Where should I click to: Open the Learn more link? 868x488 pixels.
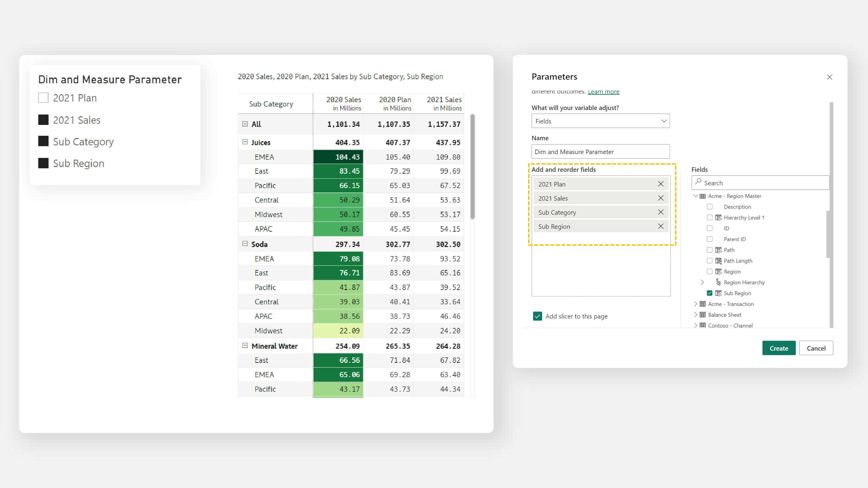pos(603,92)
